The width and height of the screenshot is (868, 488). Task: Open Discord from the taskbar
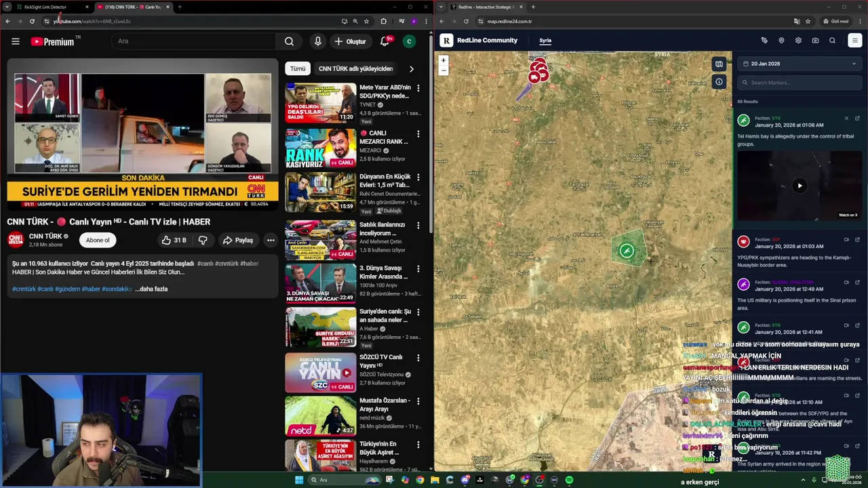465,480
